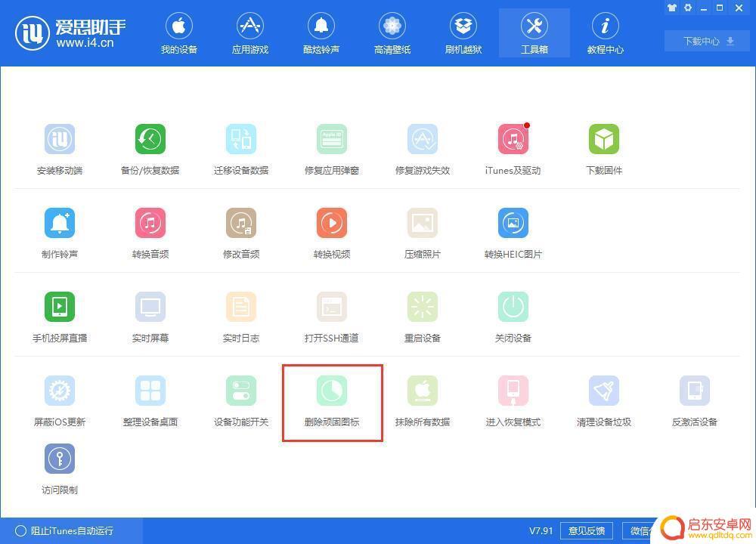This screenshot has height=544, width=756.
Task: Open the 压缩照片 tool
Action: pyautogui.click(x=423, y=233)
